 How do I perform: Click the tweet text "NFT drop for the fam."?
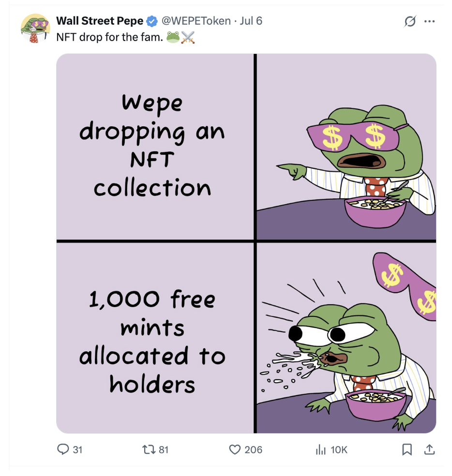[110, 37]
